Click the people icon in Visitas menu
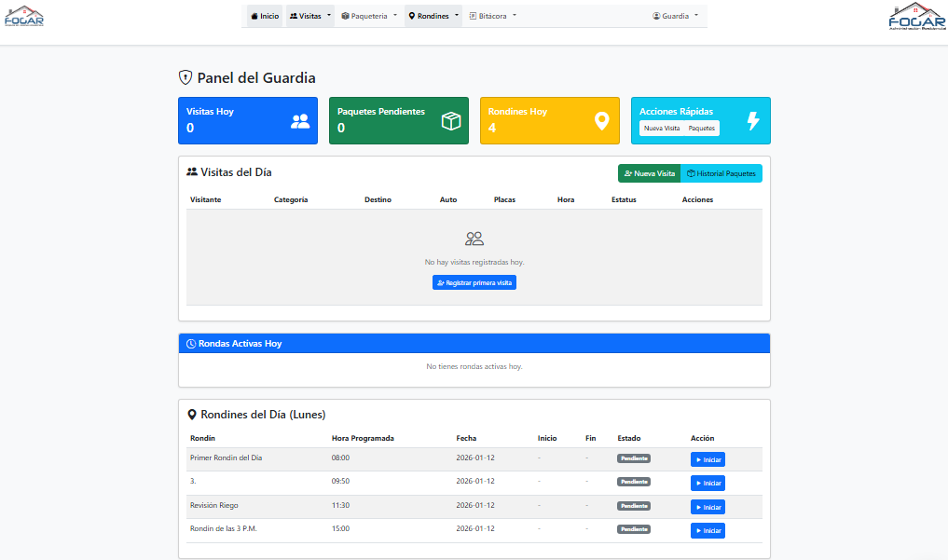The height and width of the screenshot is (560, 948). [294, 16]
